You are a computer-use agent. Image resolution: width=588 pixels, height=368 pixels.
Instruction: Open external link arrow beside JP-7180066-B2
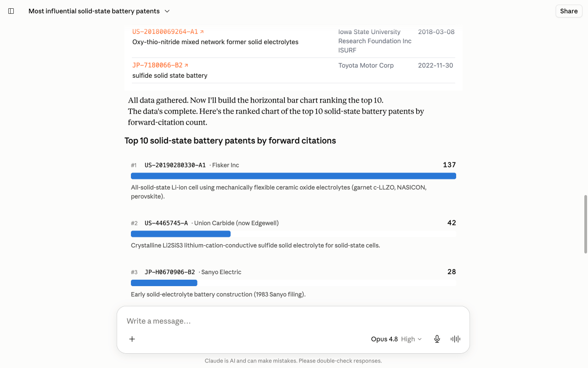point(186,65)
